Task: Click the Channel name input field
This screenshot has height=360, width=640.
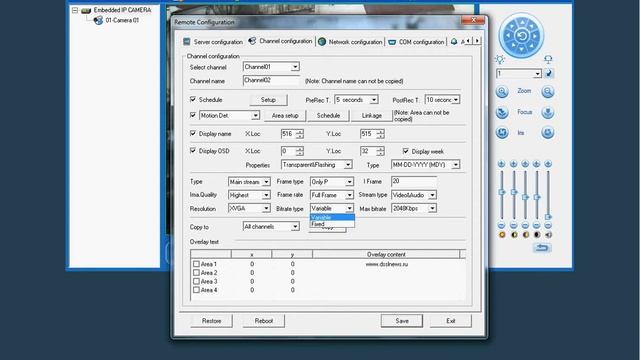Action: point(271,80)
